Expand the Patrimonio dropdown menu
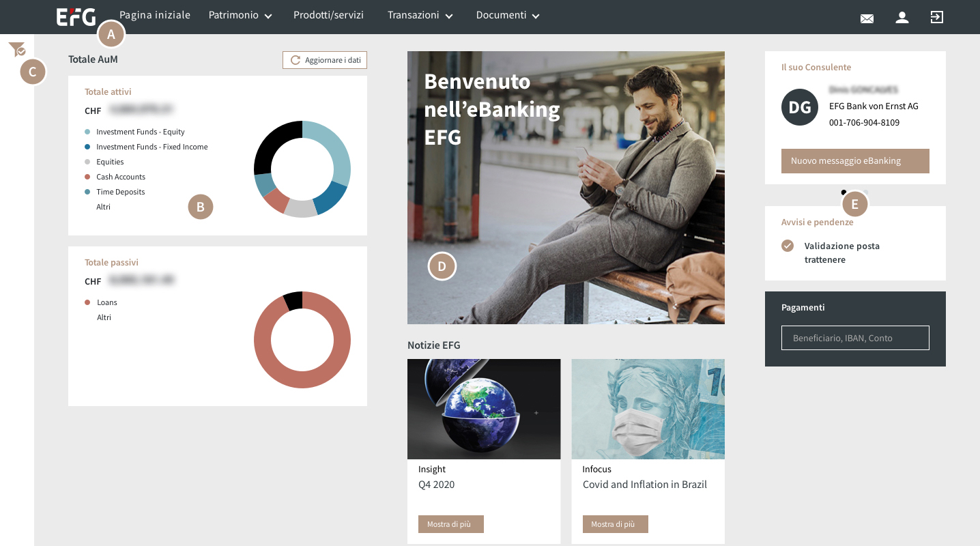Screen dimensions: 980x546 (x=240, y=16)
